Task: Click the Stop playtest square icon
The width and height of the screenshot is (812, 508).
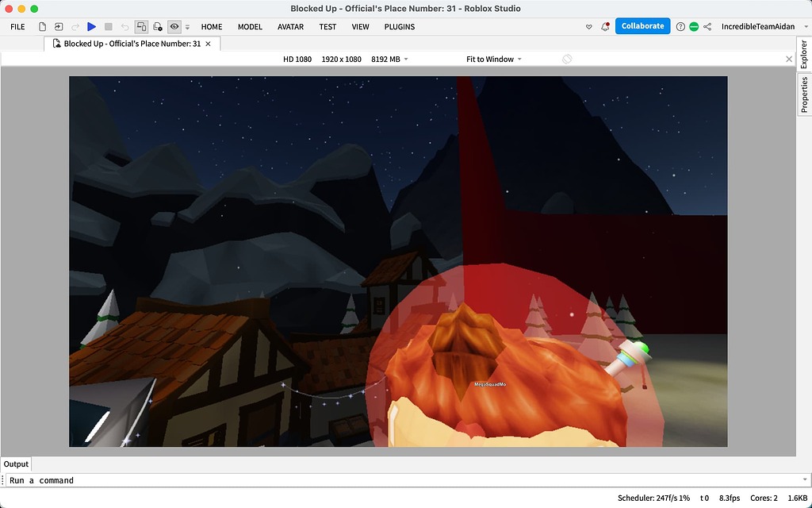Action: pos(109,26)
